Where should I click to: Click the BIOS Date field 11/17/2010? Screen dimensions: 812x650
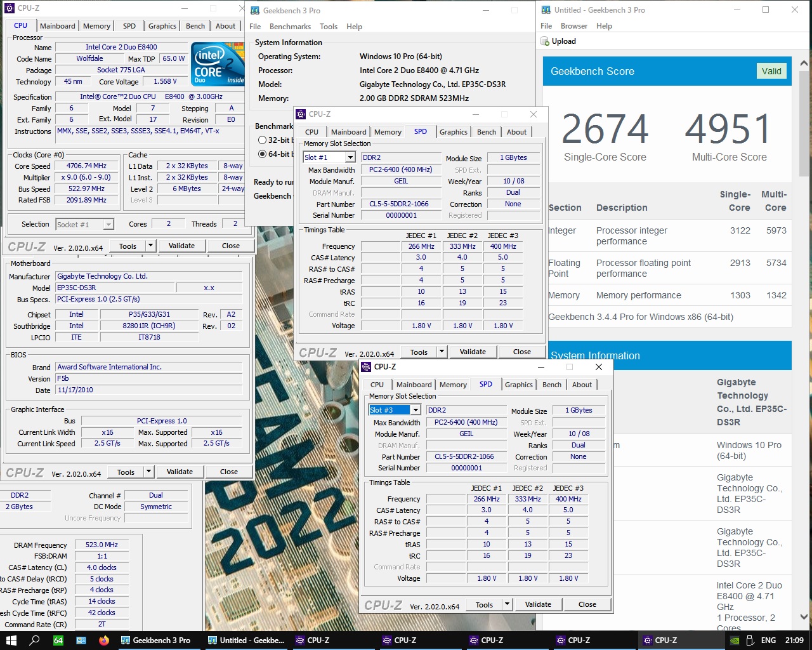148,390
